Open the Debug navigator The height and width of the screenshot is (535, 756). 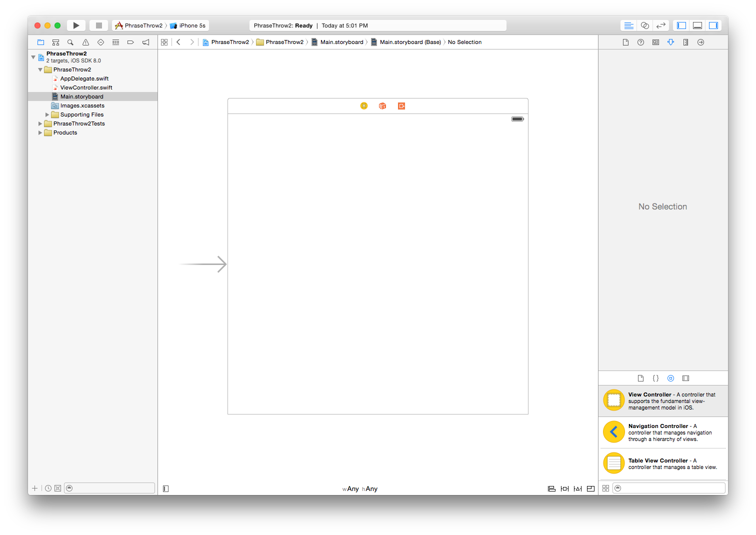[115, 42]
